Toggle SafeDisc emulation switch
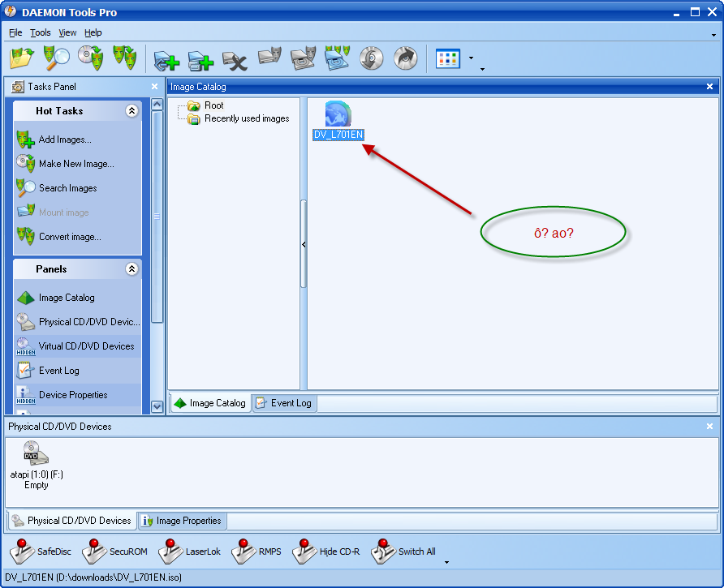The image size is (724, 588). coord(41,552)
